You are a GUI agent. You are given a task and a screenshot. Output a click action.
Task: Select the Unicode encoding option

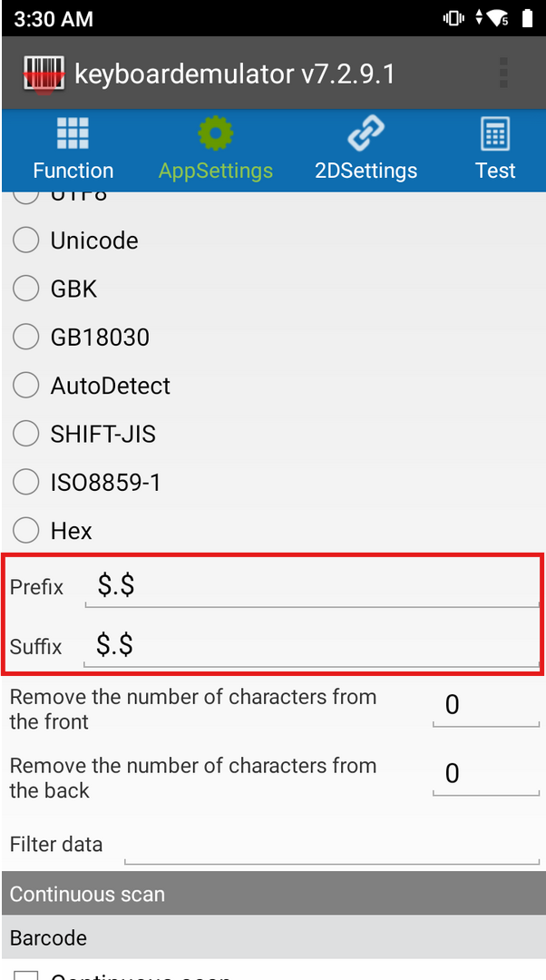coord(26,240)
